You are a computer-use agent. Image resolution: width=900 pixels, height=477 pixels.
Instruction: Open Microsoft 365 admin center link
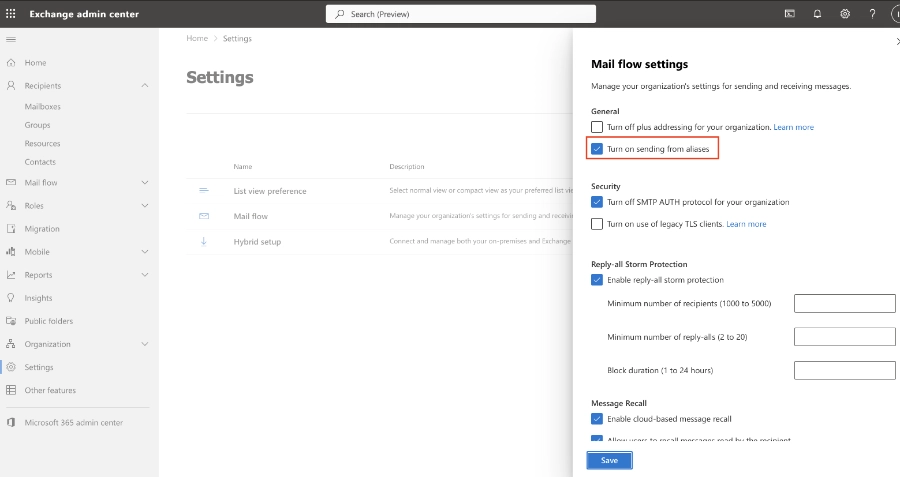pos(73,422)
